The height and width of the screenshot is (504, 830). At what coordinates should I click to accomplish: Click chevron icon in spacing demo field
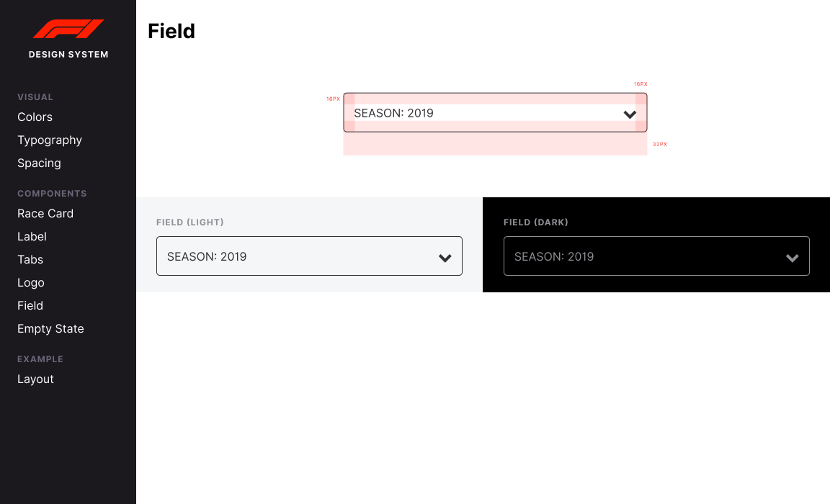coord(630,114)
